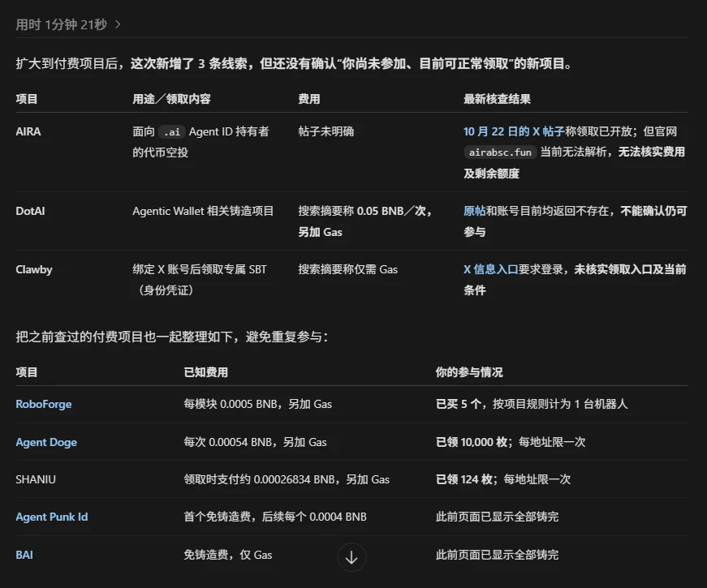Viewport: 707px width, 588px height.
Task: Open the 10 月 22 日的 X 帖子 link
Action: (x=514, y=131)
